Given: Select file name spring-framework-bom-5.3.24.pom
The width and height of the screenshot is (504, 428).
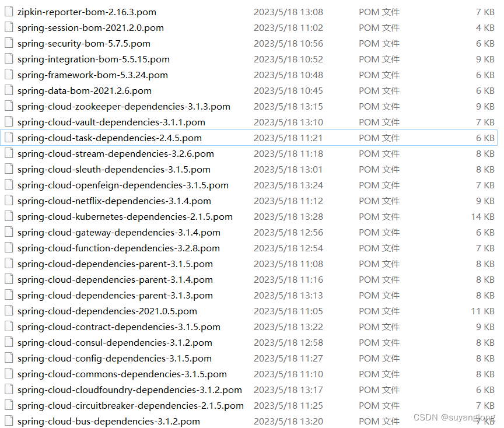Looking at the screenshot, I should (93, 75).
